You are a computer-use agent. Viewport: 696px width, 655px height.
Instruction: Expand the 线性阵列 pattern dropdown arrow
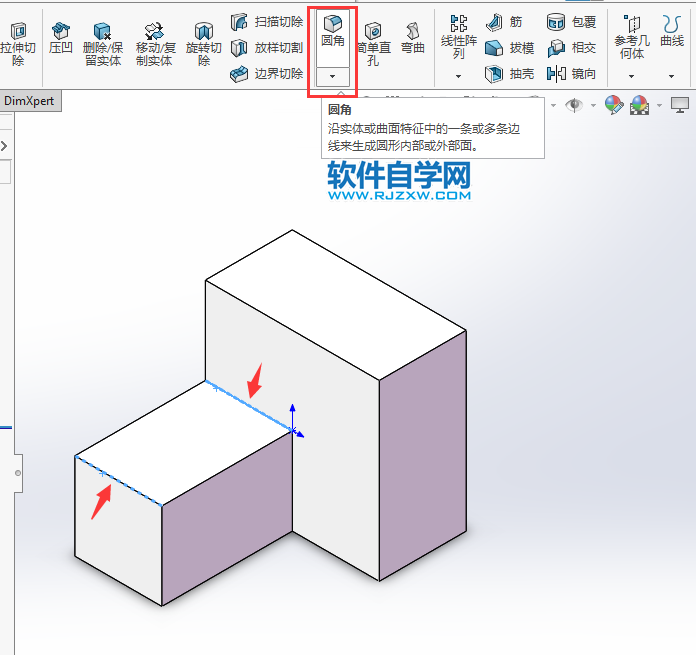(x=459, y=76)
